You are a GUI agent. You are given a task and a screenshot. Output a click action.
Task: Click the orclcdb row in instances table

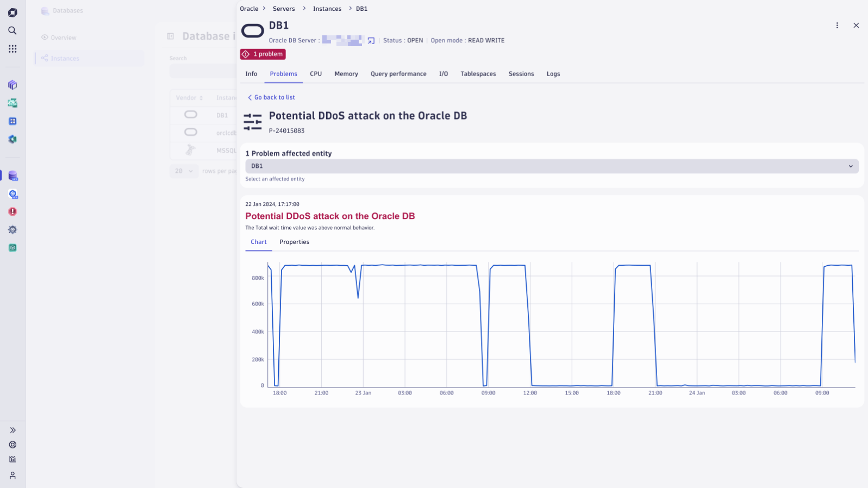click(x=203, y=133)
